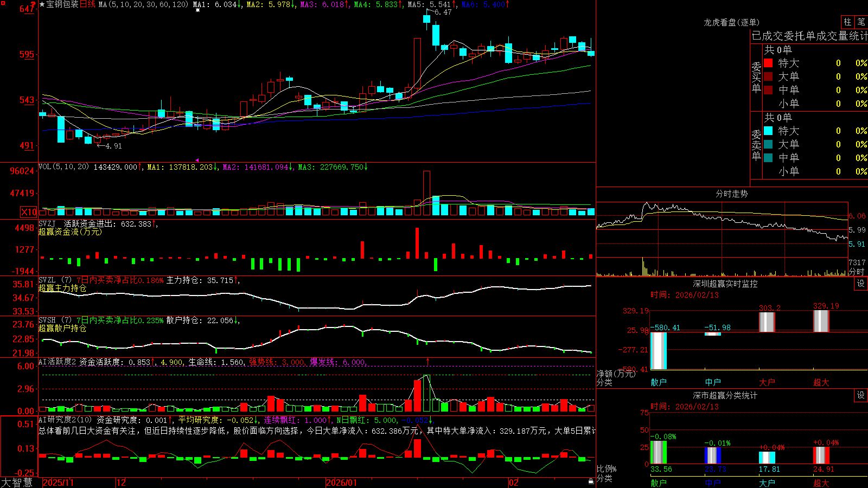
Task: Click the 已成交委托单成交量统计 header
Action: (809, 36)
